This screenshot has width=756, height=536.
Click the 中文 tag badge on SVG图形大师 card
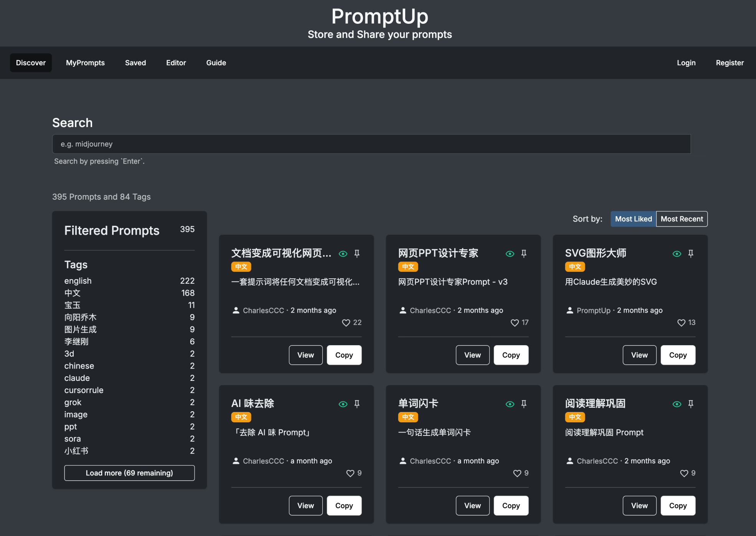(575, 267)
